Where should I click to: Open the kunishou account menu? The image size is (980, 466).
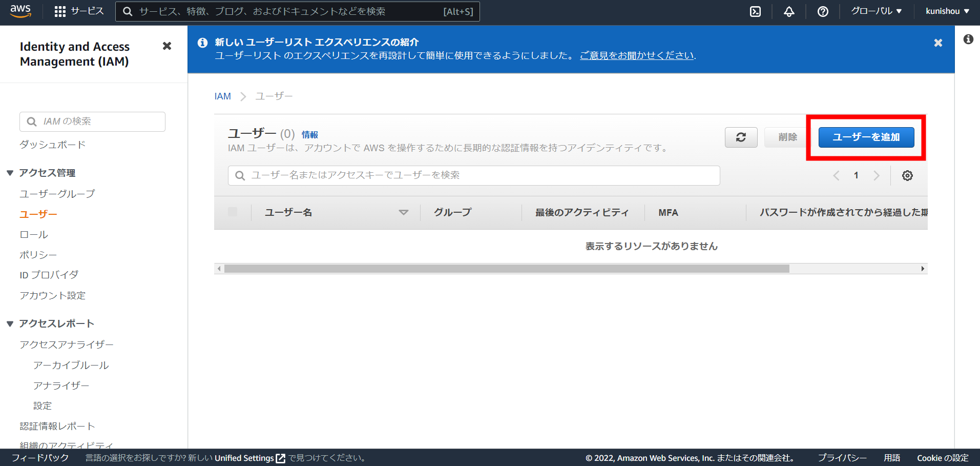click(x=947, y=11)
